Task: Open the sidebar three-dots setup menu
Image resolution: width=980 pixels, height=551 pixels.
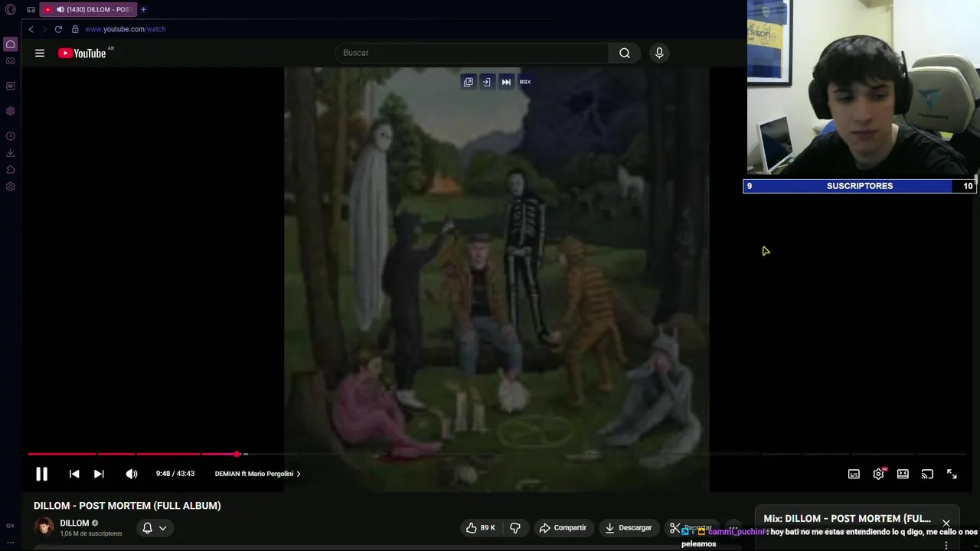Action: click(x=11, y=543)
